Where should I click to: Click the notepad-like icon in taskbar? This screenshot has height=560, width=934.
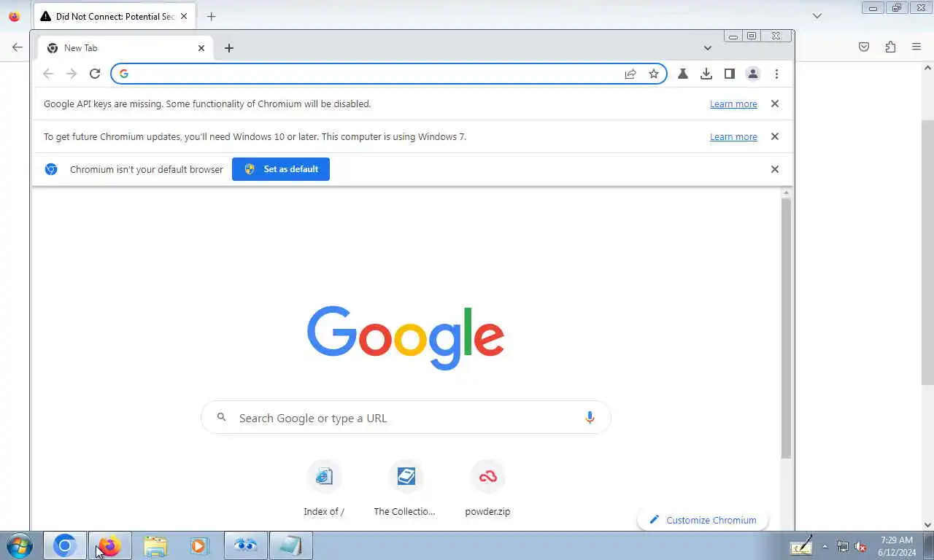pyautogui.click(x=290, y=545)
